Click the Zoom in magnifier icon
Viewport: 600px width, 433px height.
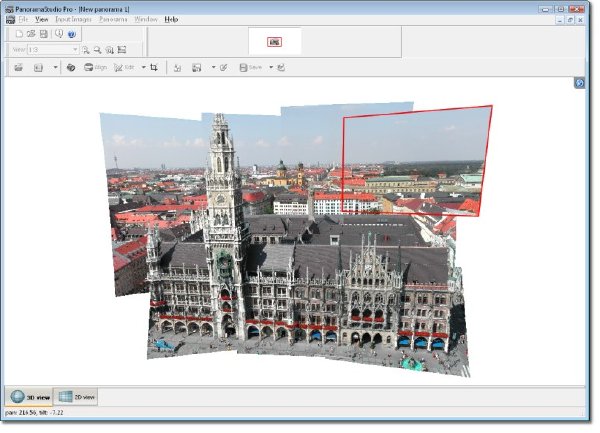[86, 50]
